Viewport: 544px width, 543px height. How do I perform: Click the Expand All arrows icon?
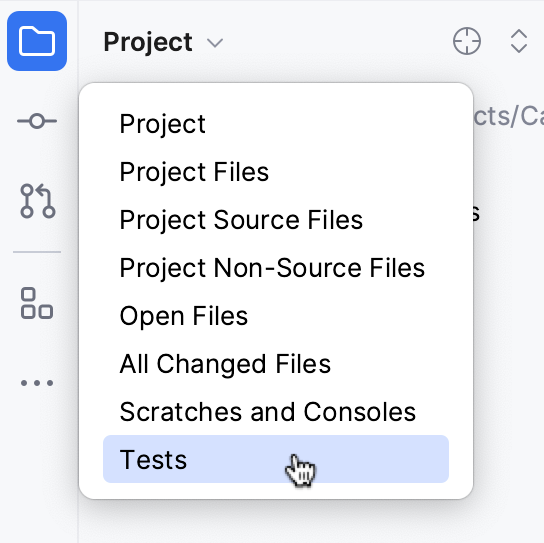[x=519, y=41]
